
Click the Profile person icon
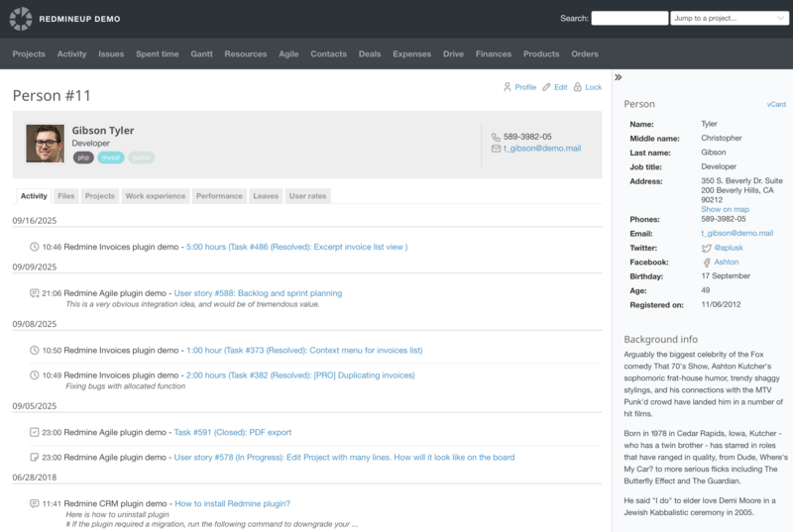[508, 87]
